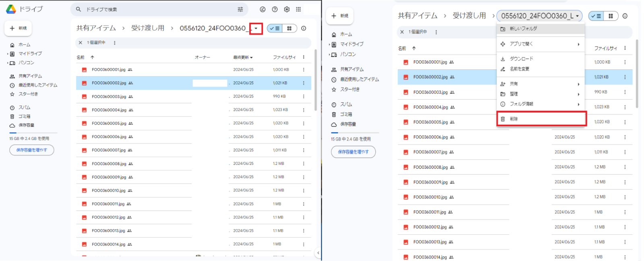
Task: Go to 共有アイテム breadcrumb in the left screenshot
Action: [96, 28]
